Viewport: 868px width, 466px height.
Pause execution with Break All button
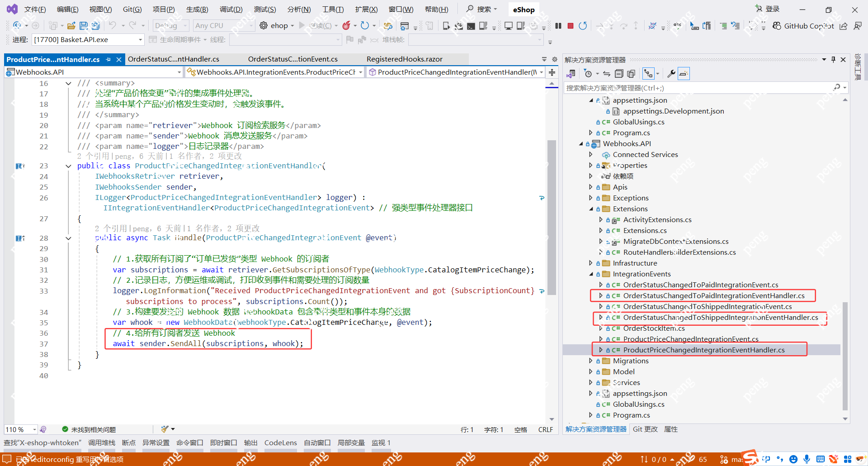point(558,26)
